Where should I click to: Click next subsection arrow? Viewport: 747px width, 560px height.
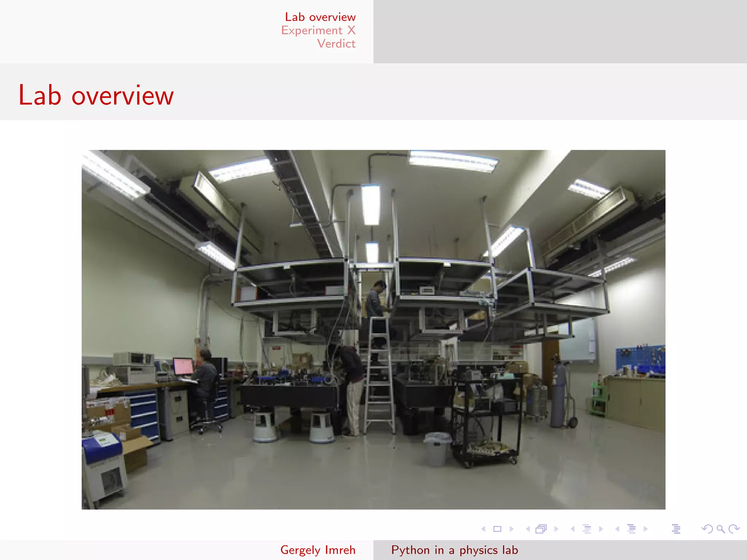pyautogui.click(x=601, y=529)
